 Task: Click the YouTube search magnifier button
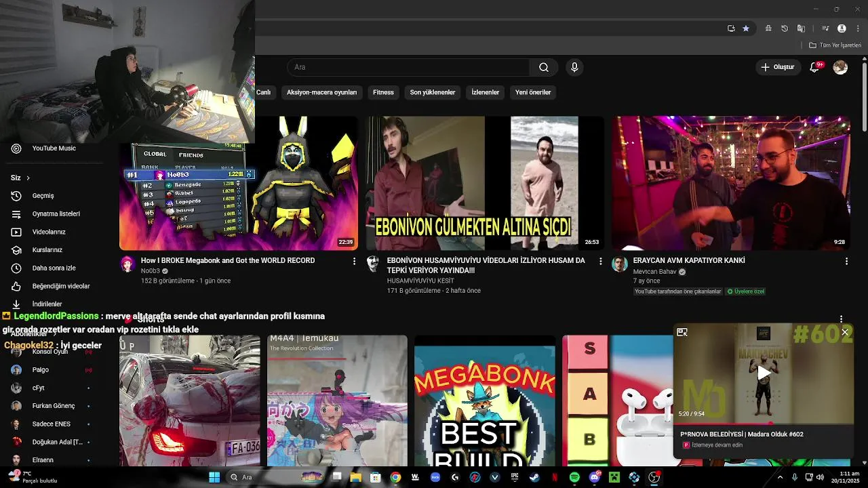pyautogui.click(x=544, y=67)
